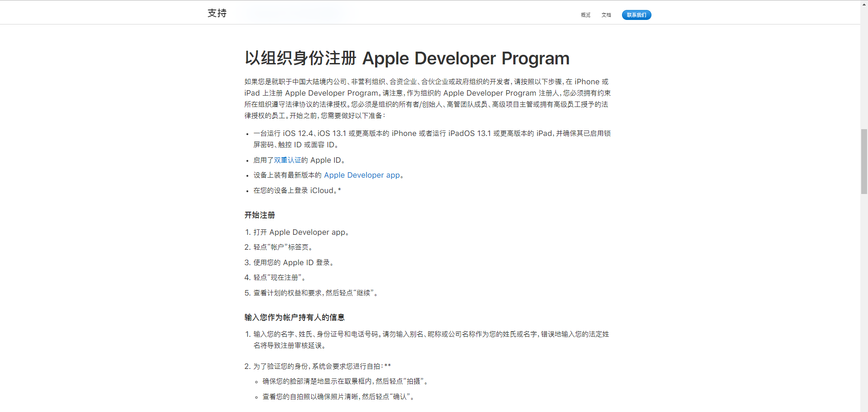Click the 输入您作为帐户持有人的信息 heading

294,317
